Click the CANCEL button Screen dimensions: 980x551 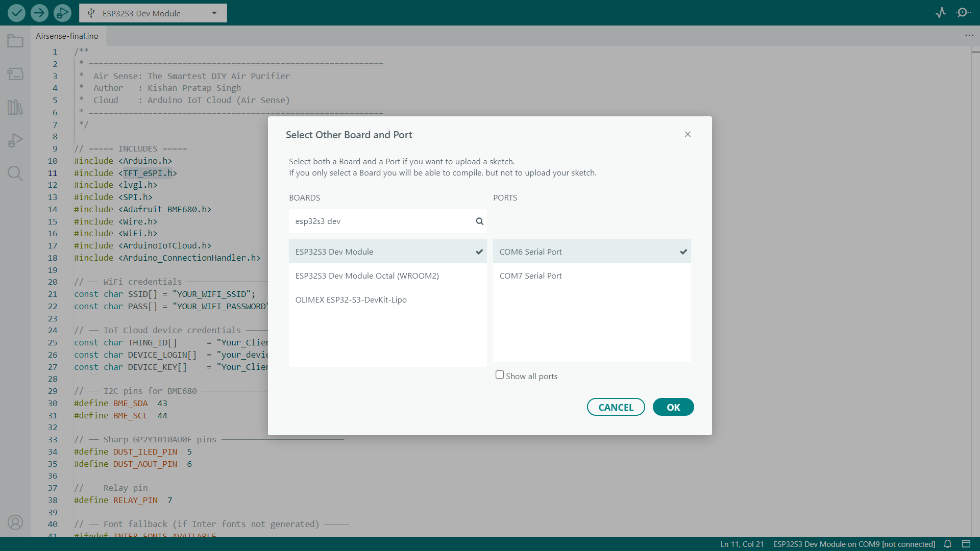pyautogui.click(x=616, y=407)
